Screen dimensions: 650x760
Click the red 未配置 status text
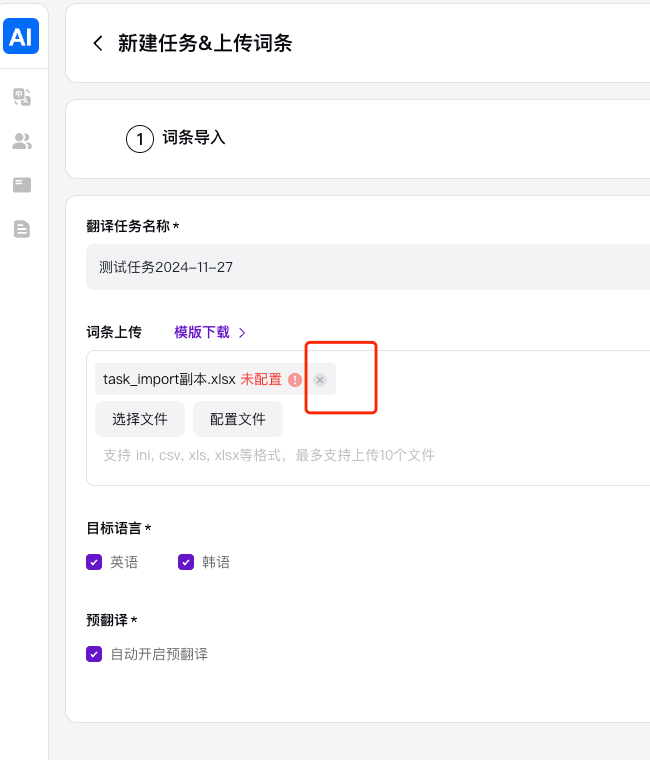tap(261, 380)
